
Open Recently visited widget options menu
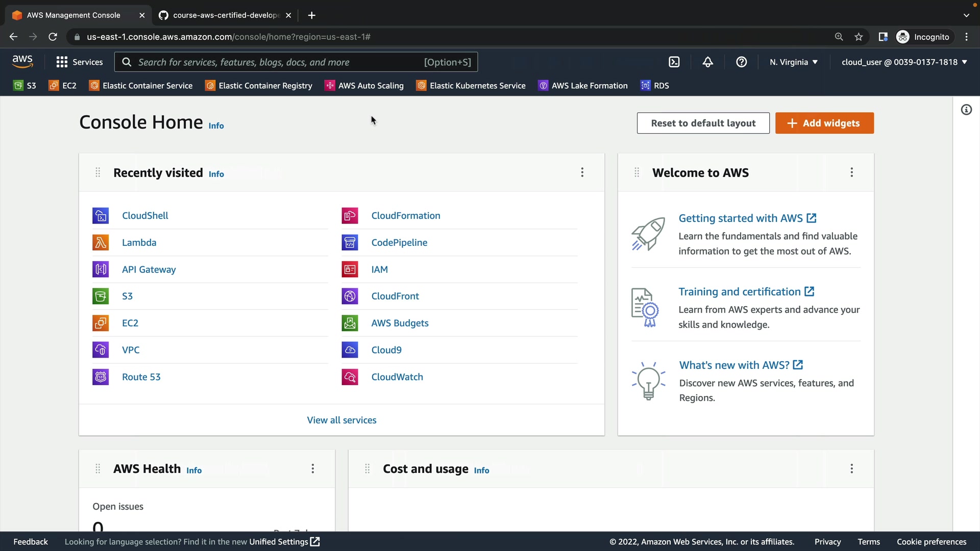coord(582,172)
